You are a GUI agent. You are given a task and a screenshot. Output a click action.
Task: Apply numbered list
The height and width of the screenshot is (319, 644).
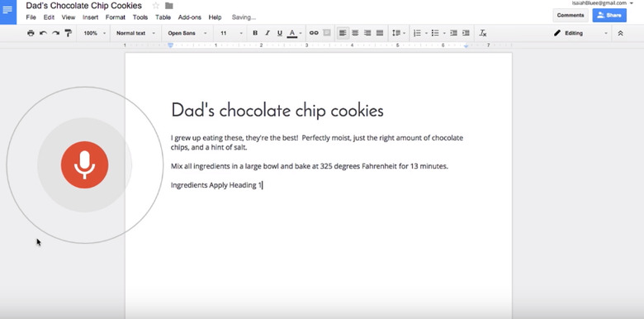tap(417, 33)
